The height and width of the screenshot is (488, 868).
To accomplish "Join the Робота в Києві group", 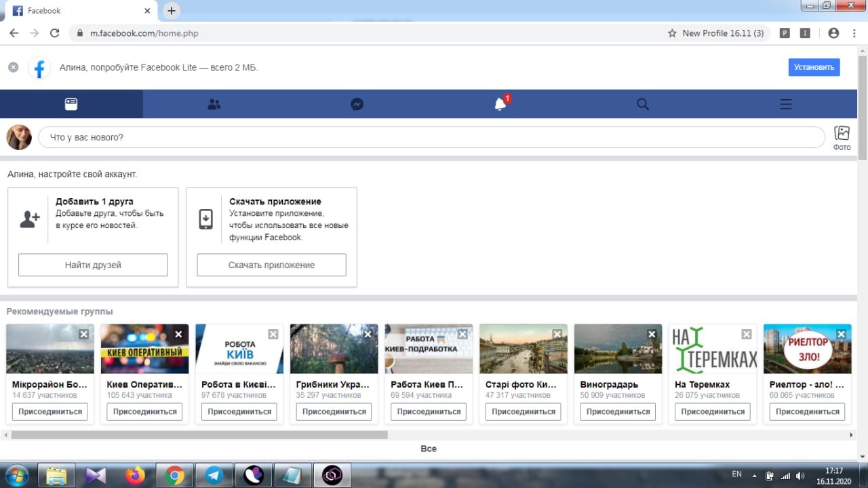I will coord(239,411).
